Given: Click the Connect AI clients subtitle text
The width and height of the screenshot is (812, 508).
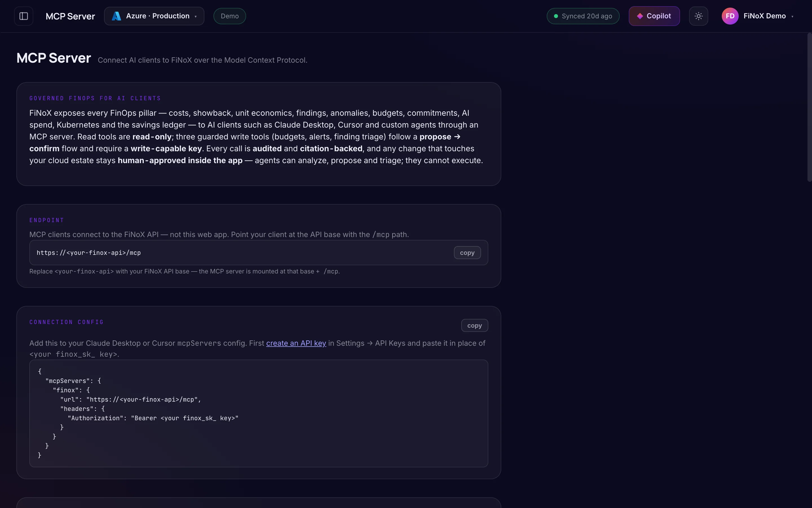Looking at the screenshot, I should point(202,60).
